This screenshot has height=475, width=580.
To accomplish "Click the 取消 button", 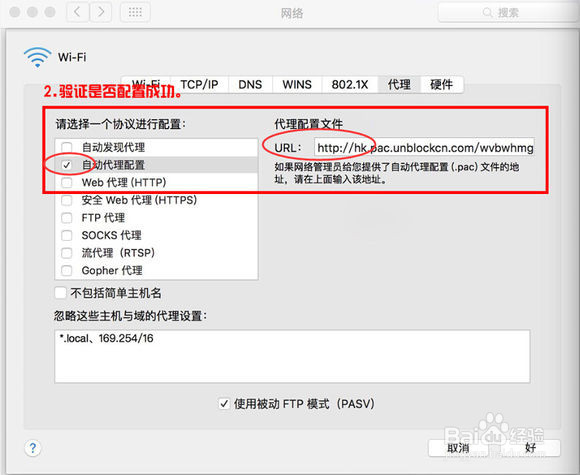I will (458, 448).
